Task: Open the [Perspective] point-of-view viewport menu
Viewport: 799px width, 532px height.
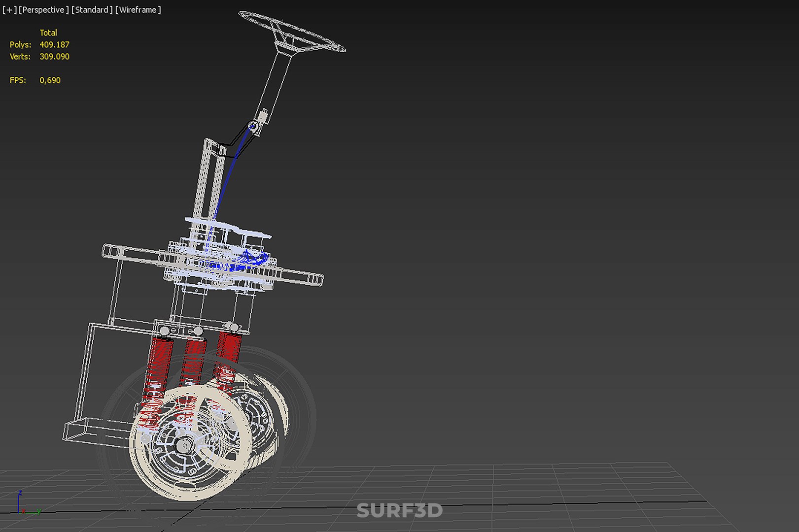Action: [x=43, y=10]
